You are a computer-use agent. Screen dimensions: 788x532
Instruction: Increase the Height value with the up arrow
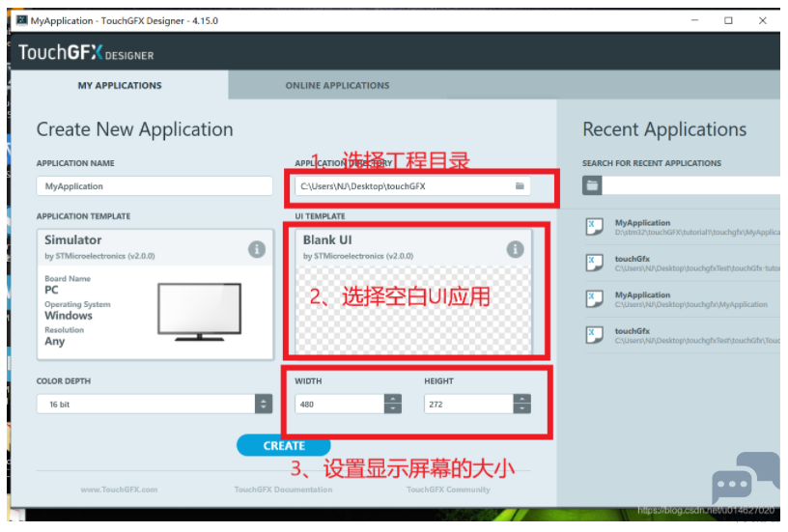click(522, 399)
